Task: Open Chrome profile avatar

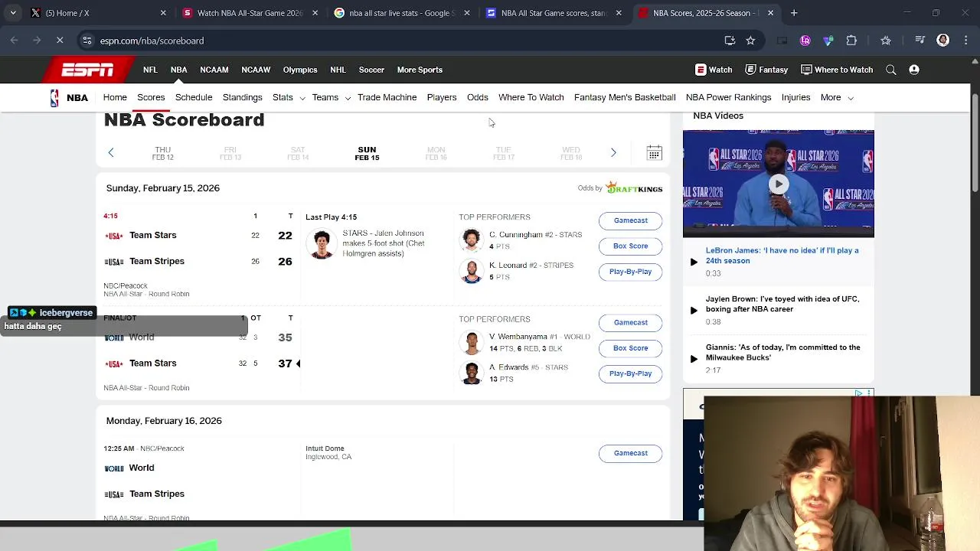Action: click(943, 41)
